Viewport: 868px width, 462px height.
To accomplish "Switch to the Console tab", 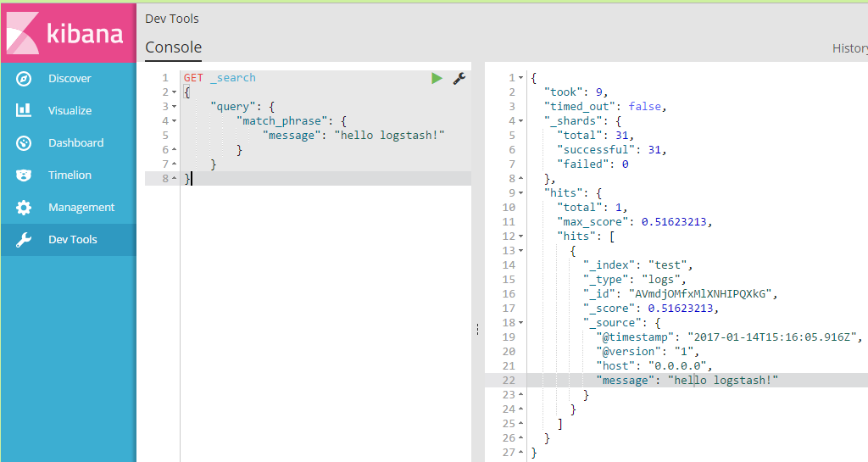I will coord(173,47).
